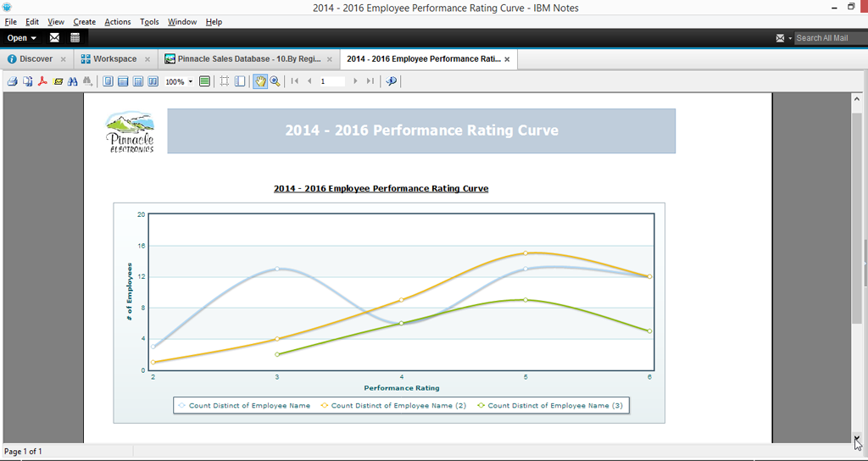The image size is (868, 461).
Task: Open the Mail envelope icon beside Open
Action: coord(54,38)
